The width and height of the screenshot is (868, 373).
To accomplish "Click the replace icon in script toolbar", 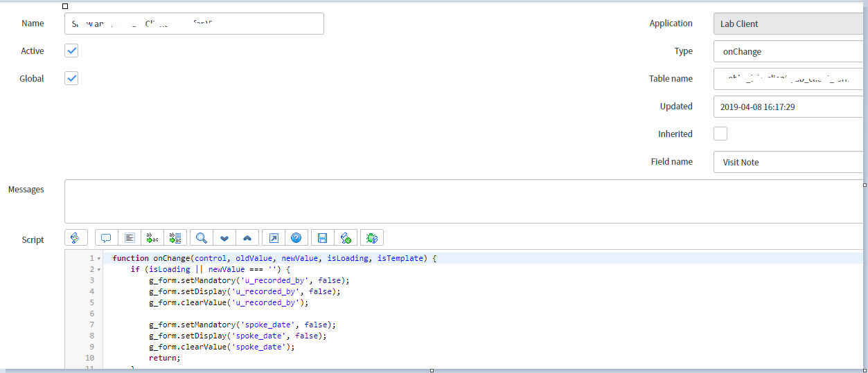I will coord(152,238).
